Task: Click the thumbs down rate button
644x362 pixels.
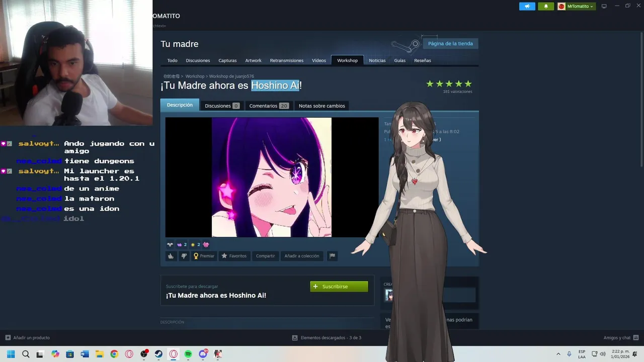Action: tap(184, 256)
